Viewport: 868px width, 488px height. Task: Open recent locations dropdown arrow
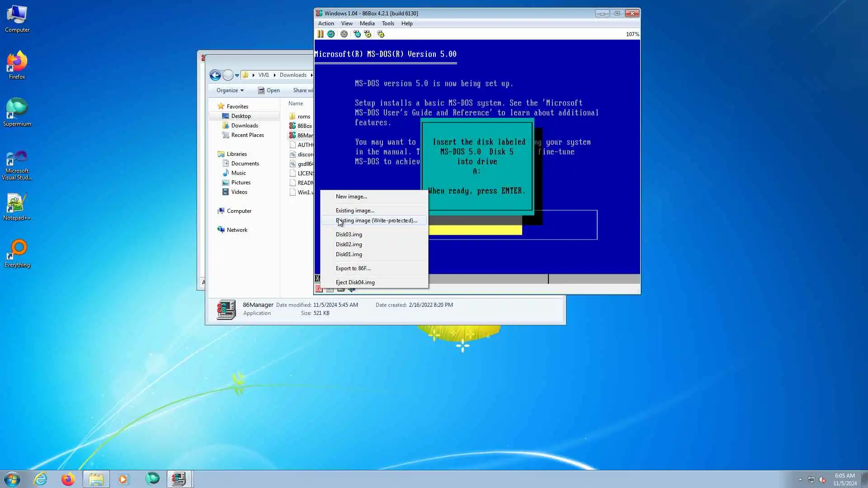[x=237, y=75]
